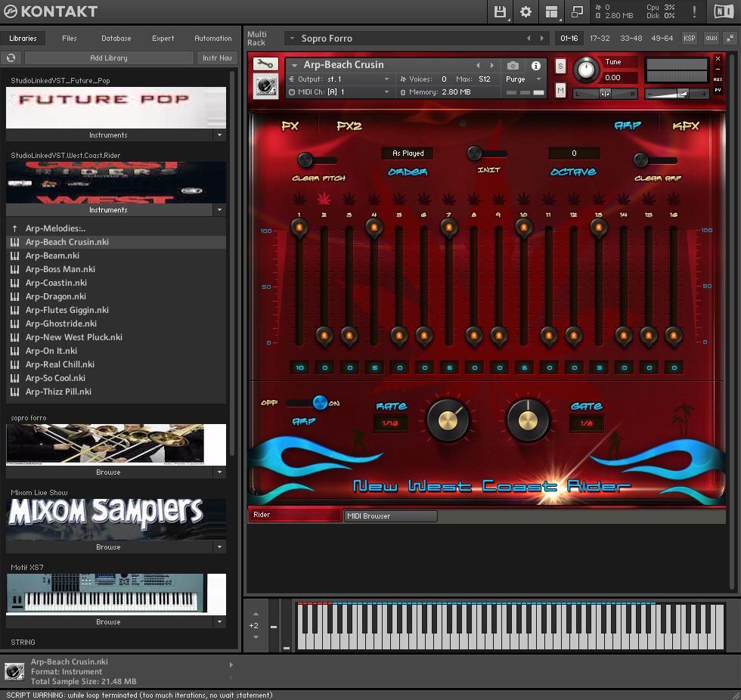Image resolution: width=741 pixels, height=700 pixels.
Task: Open instrument edit wrench icon
Action: pos(265,63)
